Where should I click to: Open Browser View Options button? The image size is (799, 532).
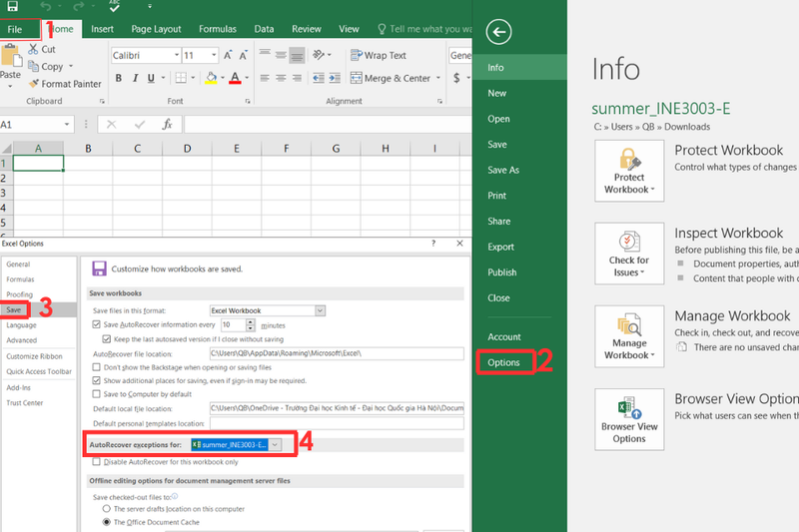click(629, 419)
